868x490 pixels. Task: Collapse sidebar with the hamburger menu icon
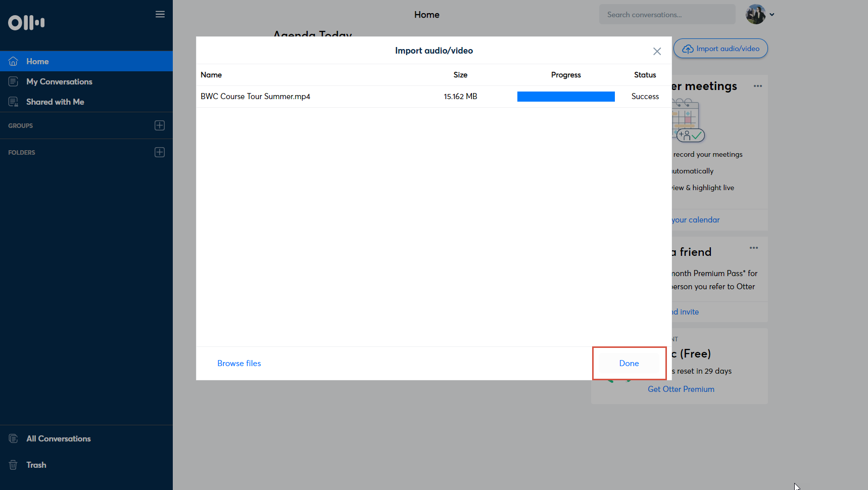(160, 14)
